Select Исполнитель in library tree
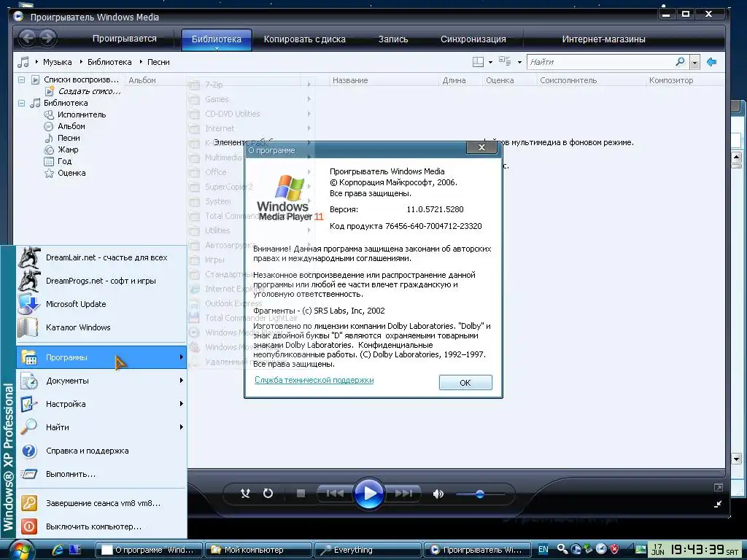747x560 pixels. [x=82, y=114]
